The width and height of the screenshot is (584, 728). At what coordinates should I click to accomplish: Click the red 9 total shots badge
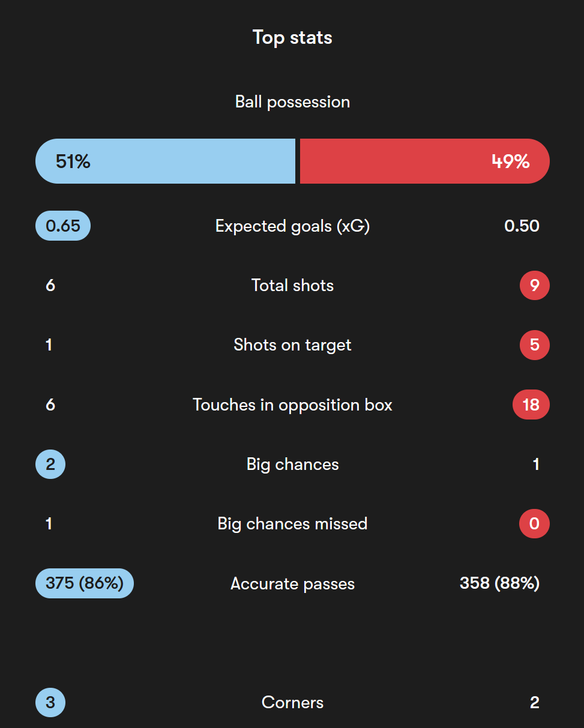click(535, 286)
